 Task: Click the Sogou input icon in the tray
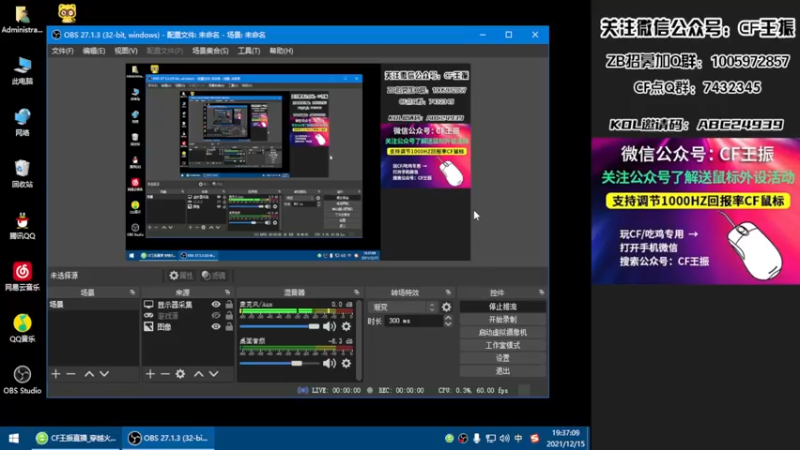pos(534,438)
